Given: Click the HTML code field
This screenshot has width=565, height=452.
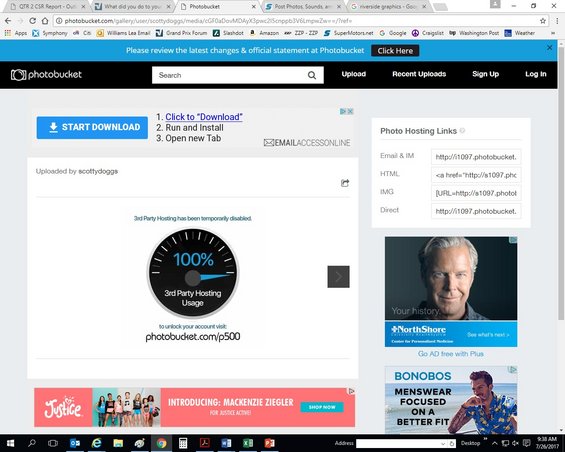Looking at the screenshot, I should pos(476,175).
